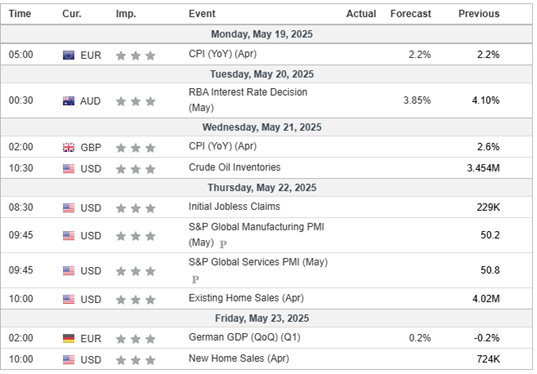Click the German flag in German GDP row

68,338
